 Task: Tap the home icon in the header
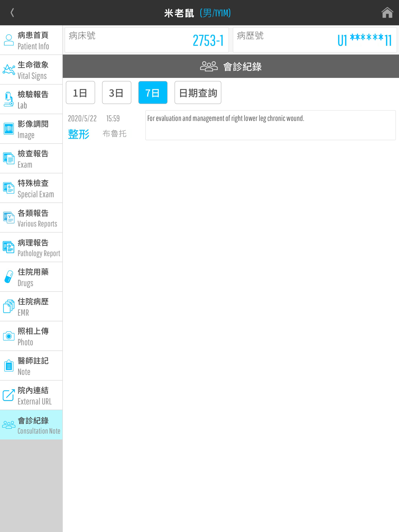(x=387, y=12)
